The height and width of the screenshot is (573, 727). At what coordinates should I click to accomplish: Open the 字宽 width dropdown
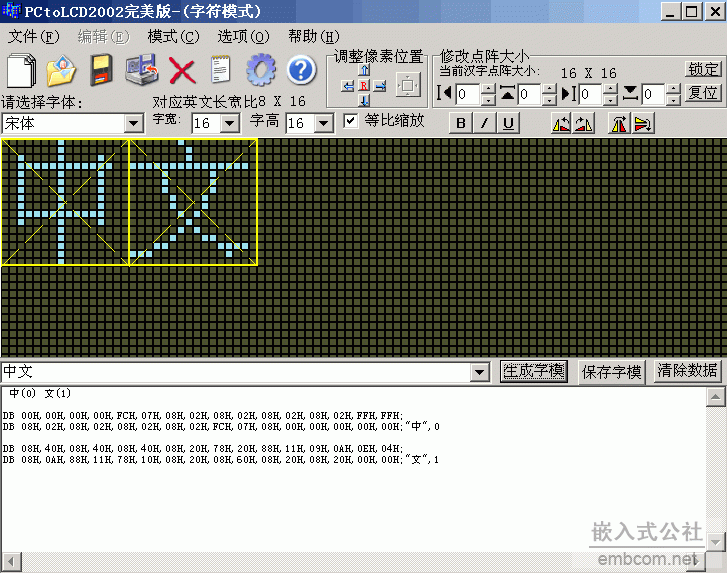coord(229,123)
